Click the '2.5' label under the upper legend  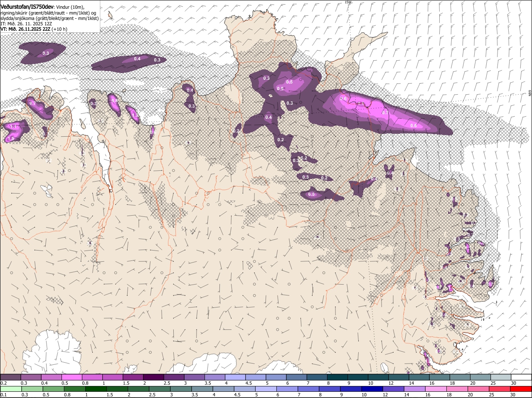click(x=166, y=383)
